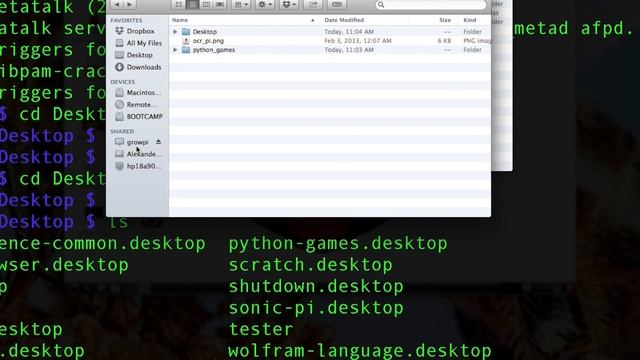Click 'sonic-pi.desktop' in the terminal
The height and width of the screenshot is (360, 640).
coord(316,308)
